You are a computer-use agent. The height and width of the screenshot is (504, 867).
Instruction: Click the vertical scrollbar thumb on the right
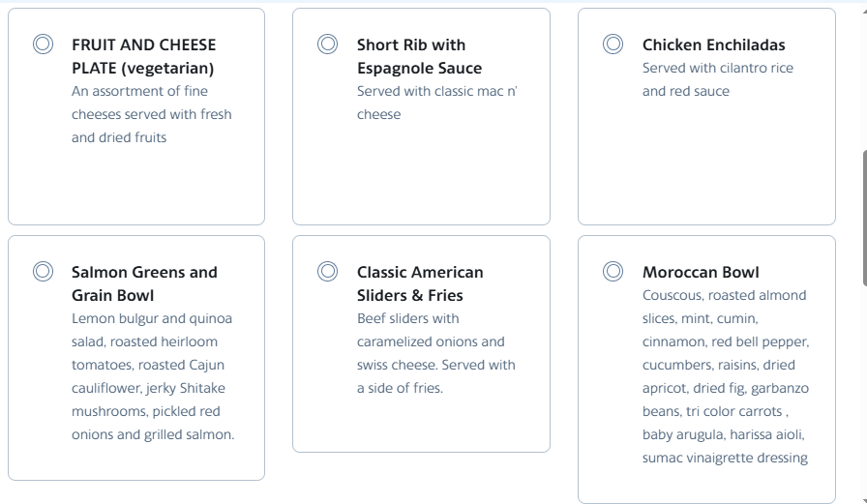tap(863, 218)
